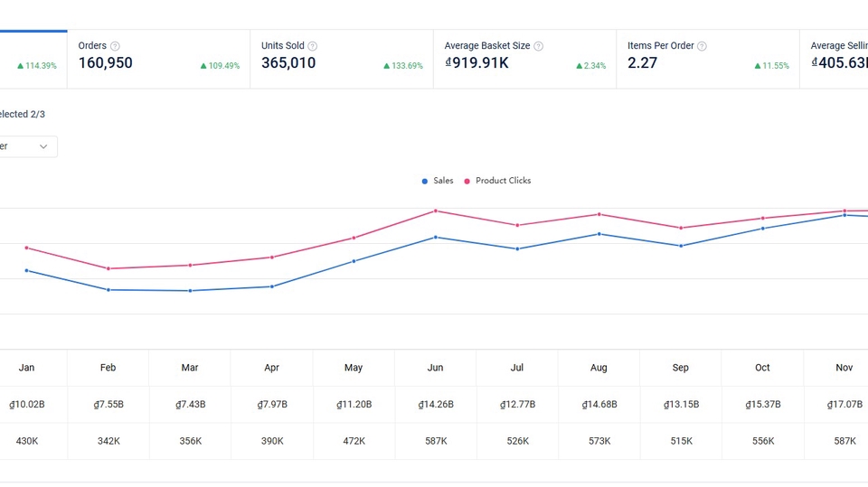Select the Items Per Order metric card
The width and height of the screenshot is (868, 487).
(707, 59)
